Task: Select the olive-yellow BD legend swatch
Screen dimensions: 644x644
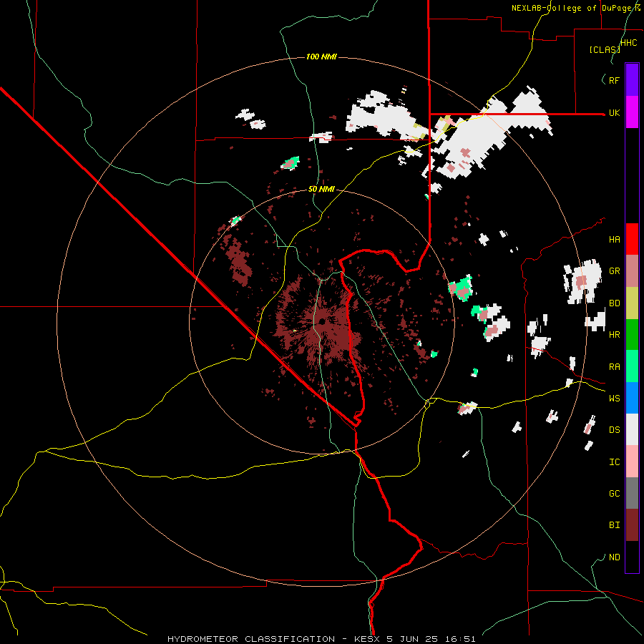Action: coord(632,303)
